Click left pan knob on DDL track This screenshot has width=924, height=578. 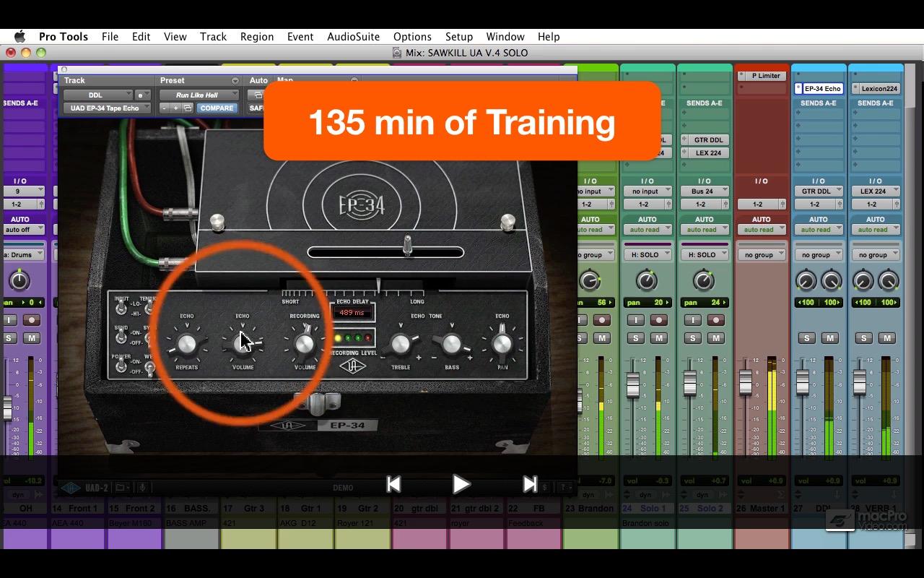(806, 281)
